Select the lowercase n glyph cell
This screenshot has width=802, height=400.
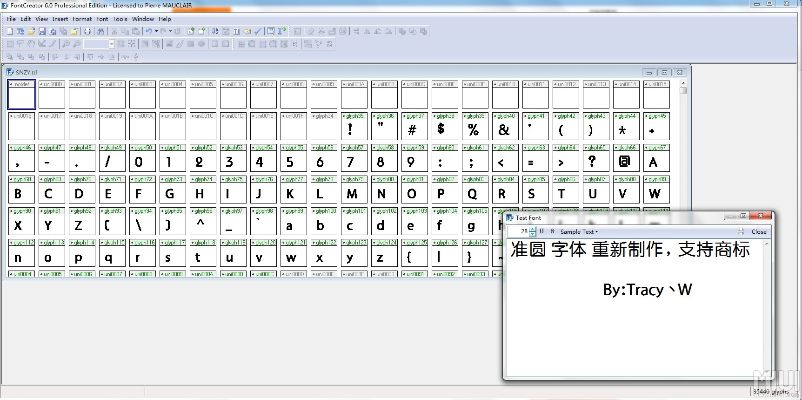20,256
